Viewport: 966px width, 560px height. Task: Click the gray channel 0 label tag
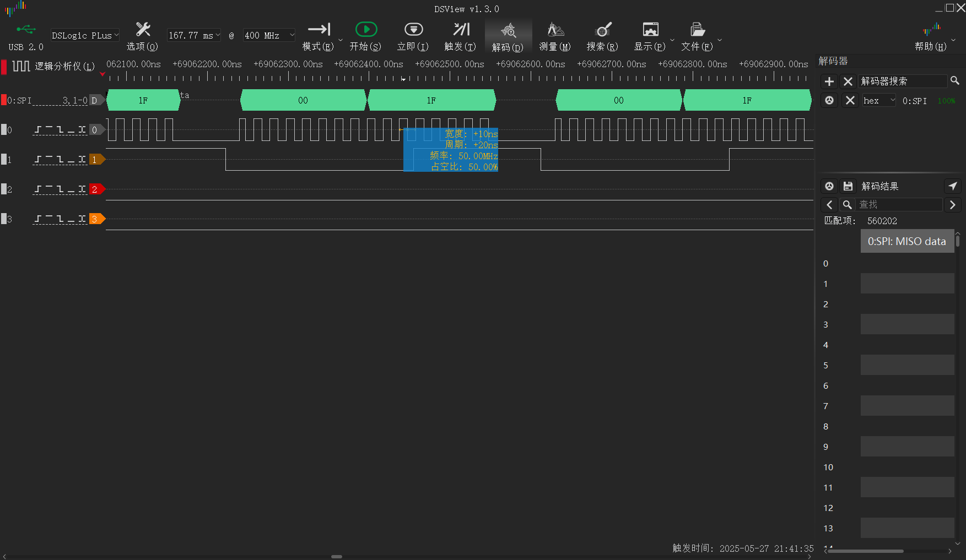[97, 130]
